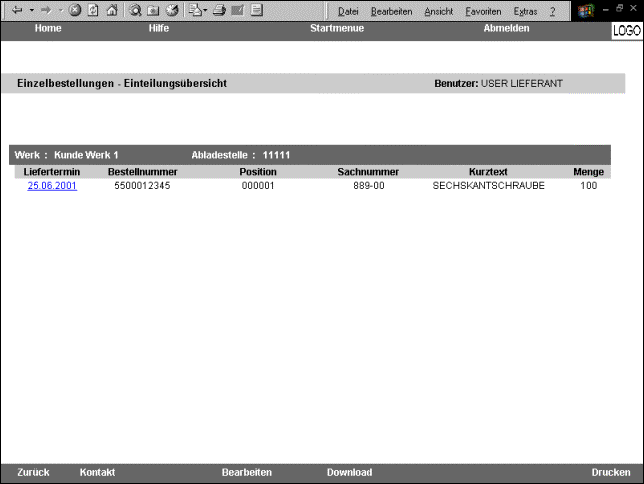Screen dimensions: 644x484
Task: Click the Einzelbestellungen - Einteilungsübersicht title
Action: tap(122, 83)
